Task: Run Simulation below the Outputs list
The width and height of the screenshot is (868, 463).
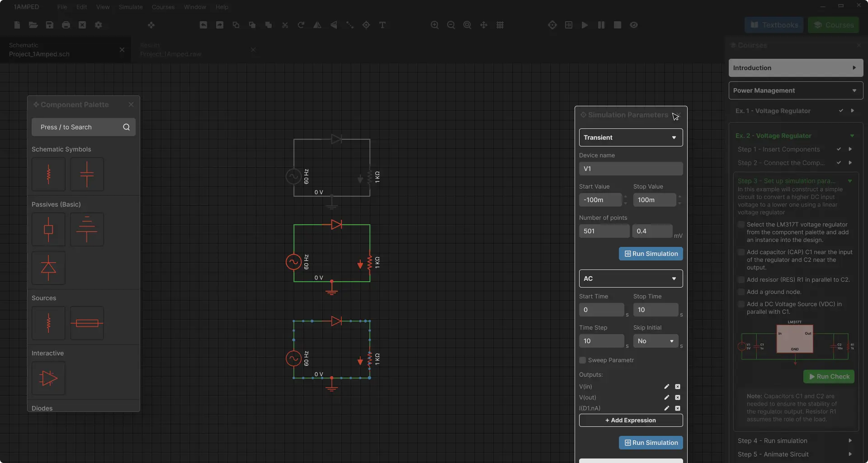Action: [x=651, y=443]
